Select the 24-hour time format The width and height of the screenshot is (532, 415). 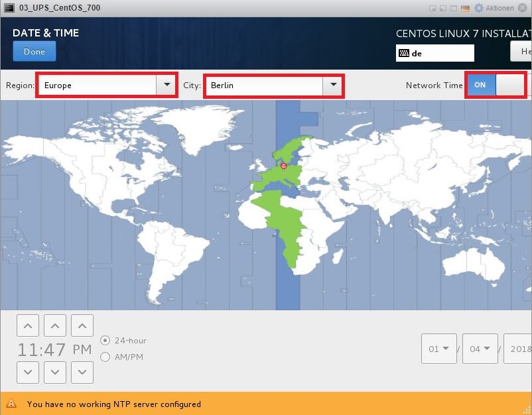pos(123,340)
